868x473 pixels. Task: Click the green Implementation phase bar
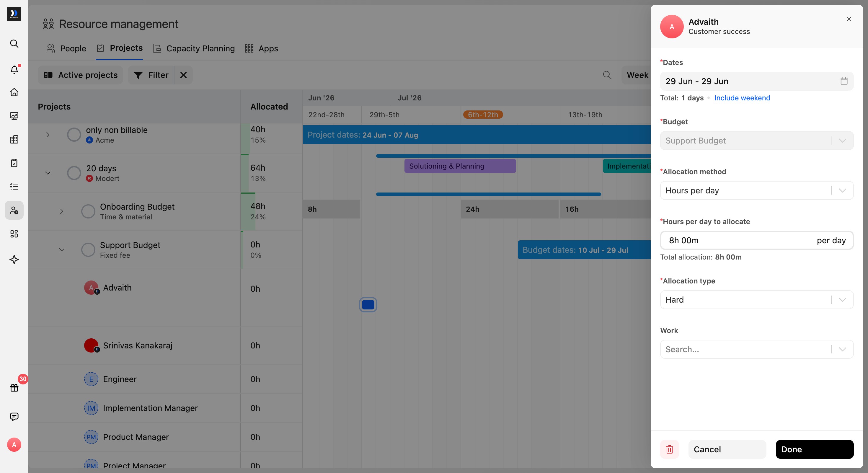[x=627, y=166]
